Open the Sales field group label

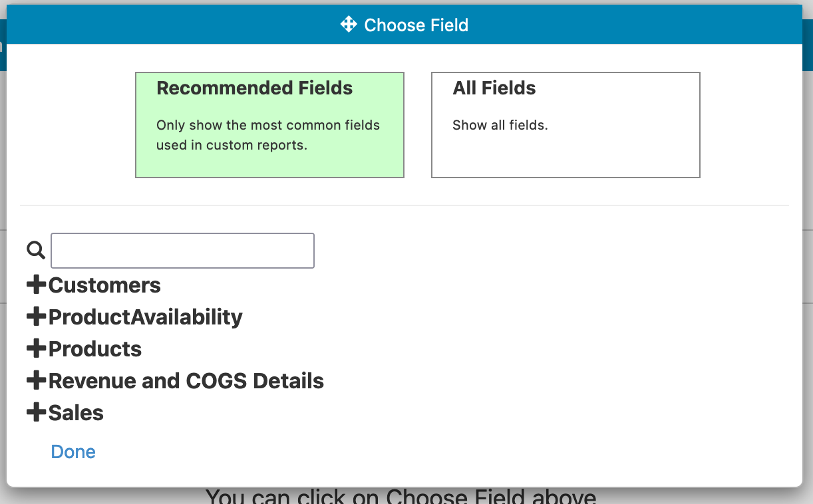[76, 413]
